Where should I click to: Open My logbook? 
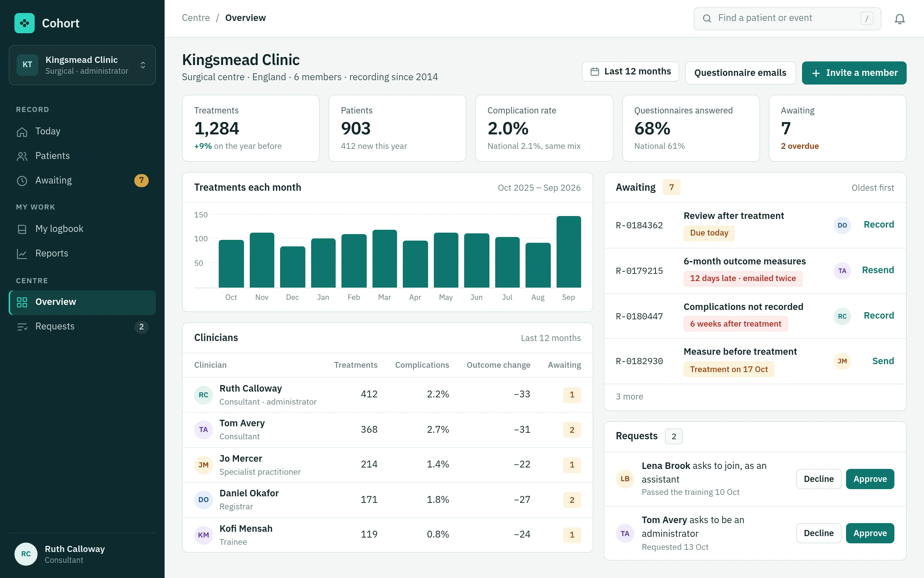(82, 229)
